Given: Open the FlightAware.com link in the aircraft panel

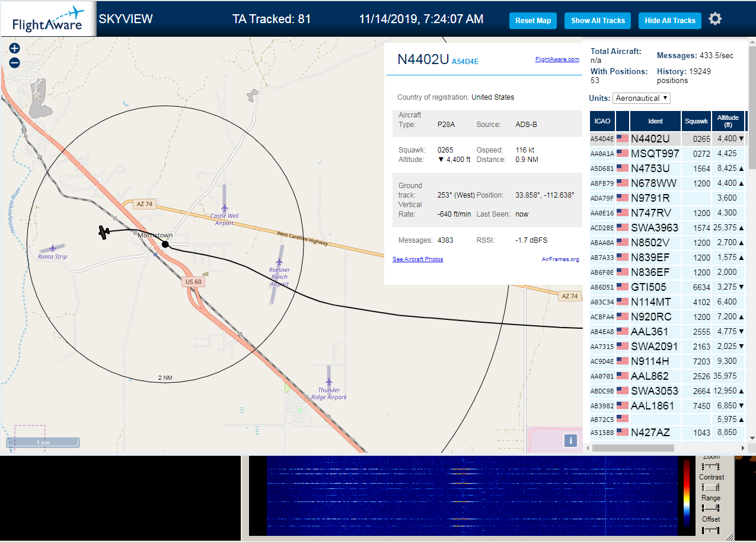Looking at the screenshot, I should pyautogui.click(x=557, y=59).
